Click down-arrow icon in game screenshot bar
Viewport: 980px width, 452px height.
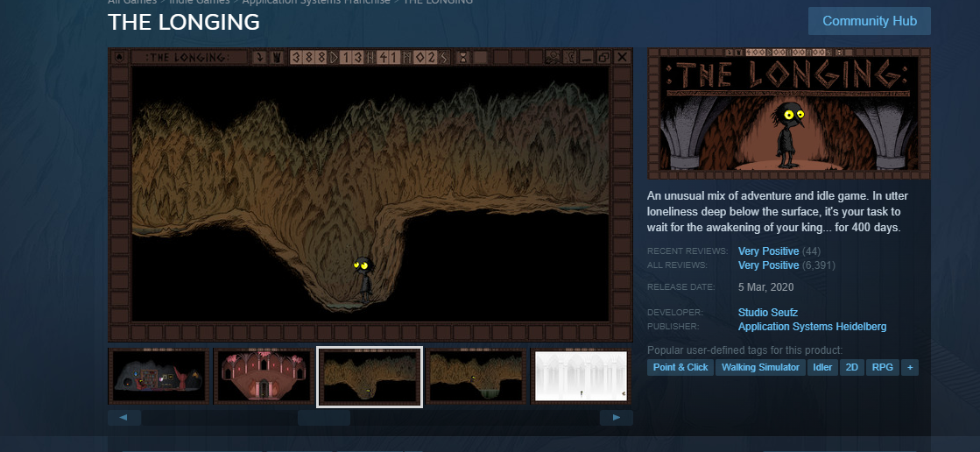point(259,58)
